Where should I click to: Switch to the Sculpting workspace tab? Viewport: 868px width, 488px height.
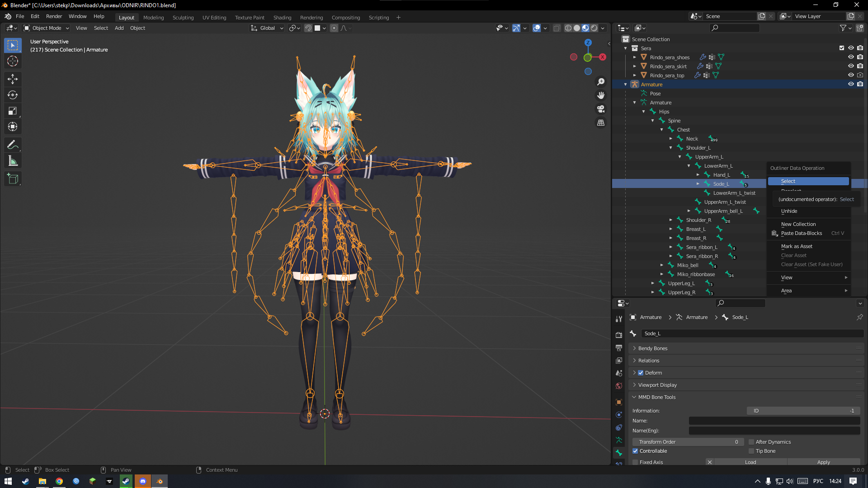click(183, 18)
